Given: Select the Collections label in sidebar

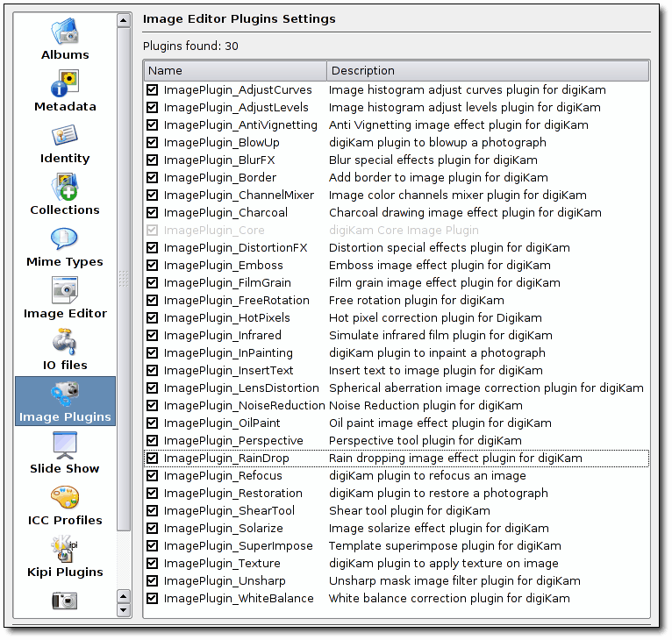Looking at the screenshot, I should (x=65, y=210).
